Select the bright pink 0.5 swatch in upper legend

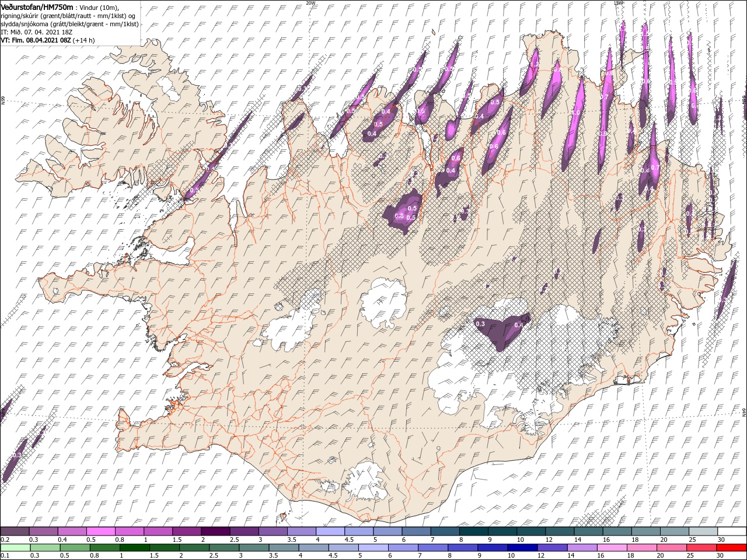[100, 531]
